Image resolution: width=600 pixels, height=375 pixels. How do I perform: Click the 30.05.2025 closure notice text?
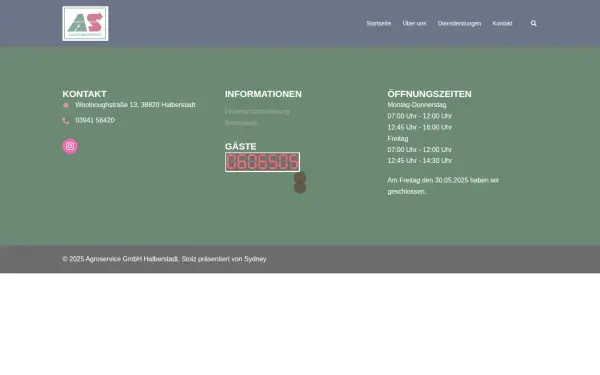pyautogui.click(x=443, y=186)
